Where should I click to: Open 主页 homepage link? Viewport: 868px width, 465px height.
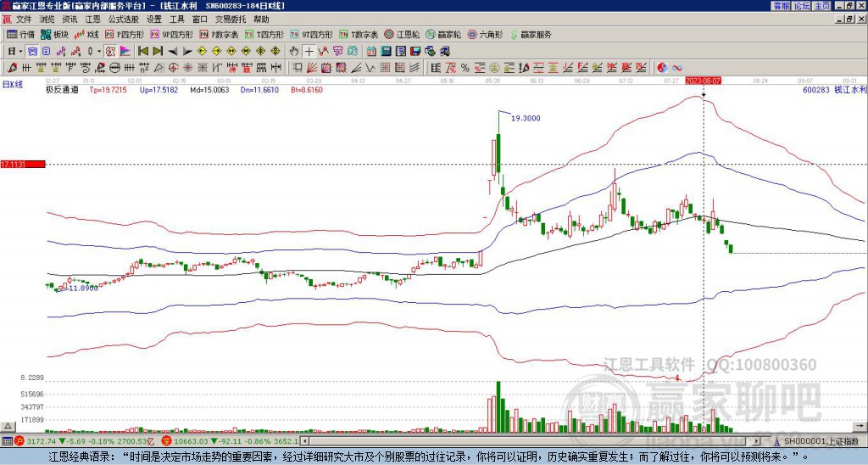tap(822, 6)
